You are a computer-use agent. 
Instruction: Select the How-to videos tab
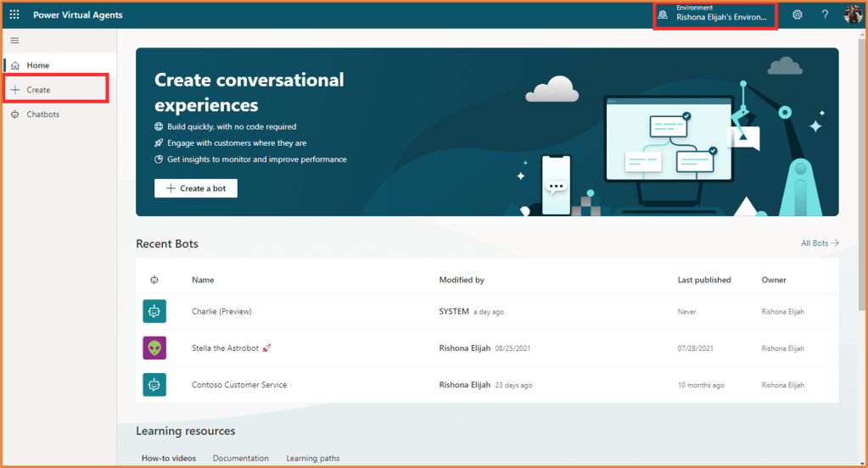tap(168, 459)
